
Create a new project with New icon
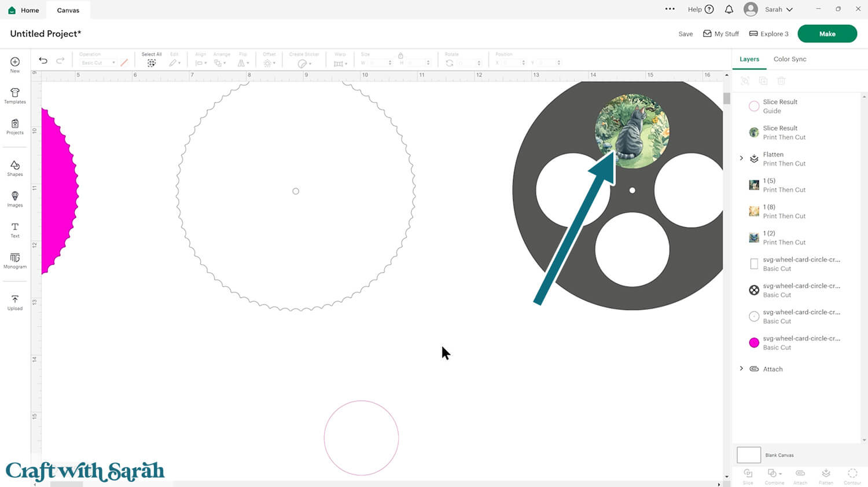click(15, 62)
